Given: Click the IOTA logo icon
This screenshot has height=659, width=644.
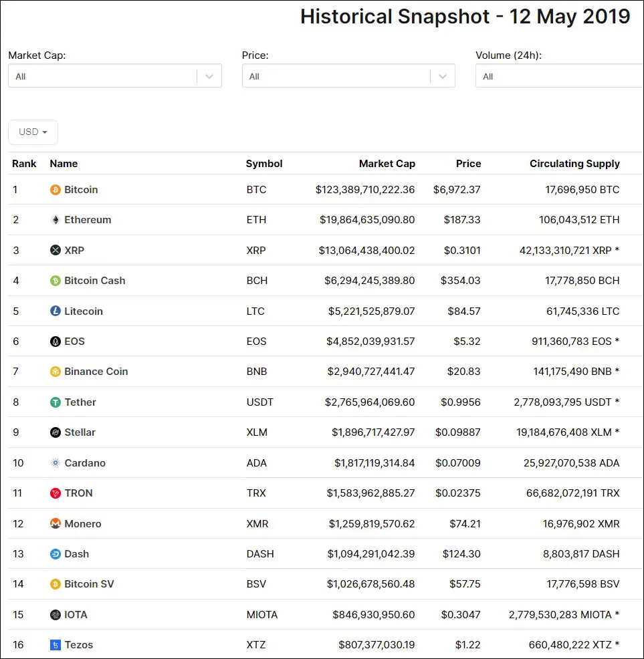Looking at the screenshot, I should (55, 615).
